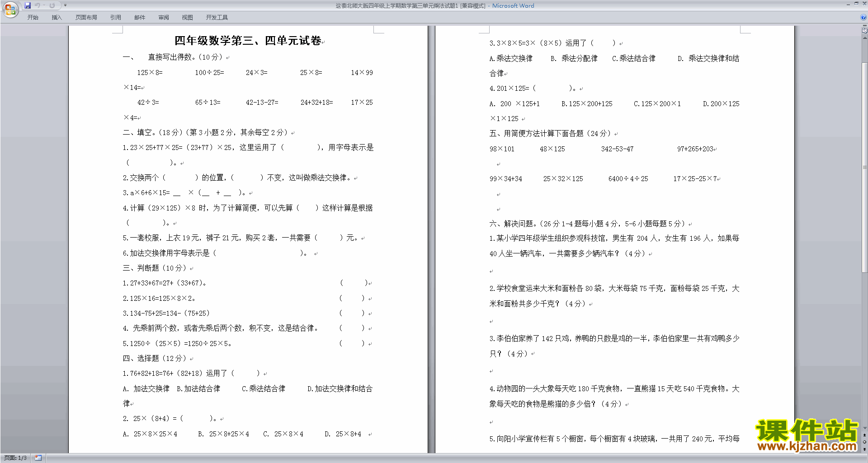Click the expression 100÷25=
The width and height of the screenshot is (868, 463).
coord(210,72)
